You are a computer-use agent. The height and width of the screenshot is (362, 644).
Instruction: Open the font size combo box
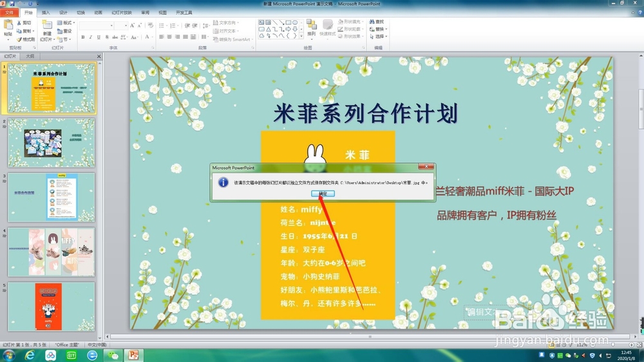[x=122, y=26]
